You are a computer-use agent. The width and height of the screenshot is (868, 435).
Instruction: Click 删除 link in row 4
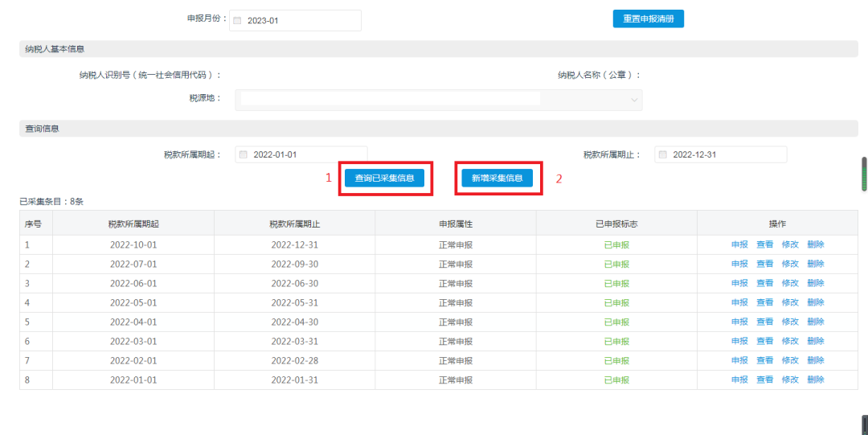pyautogui.click(x=816, y=302)
